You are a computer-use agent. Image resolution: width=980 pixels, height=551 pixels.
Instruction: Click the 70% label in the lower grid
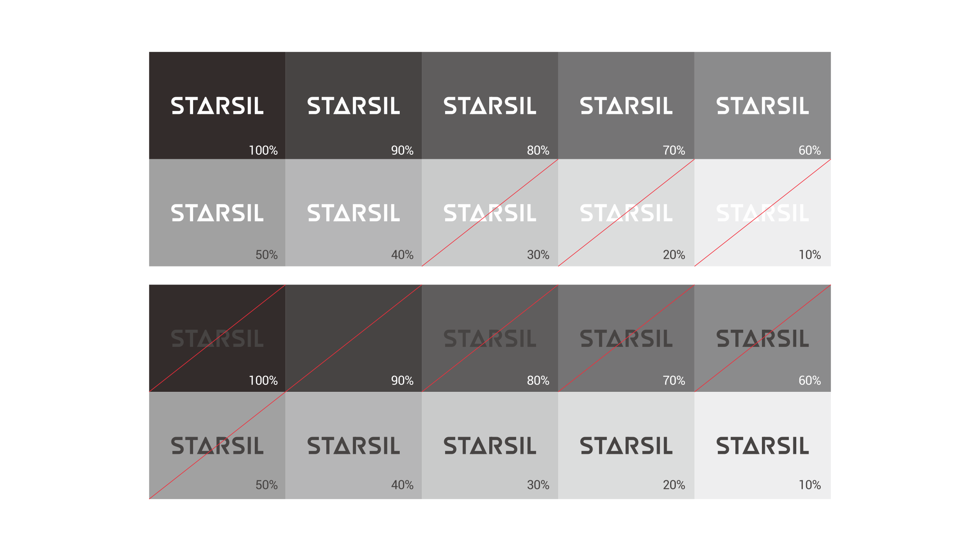(x=674, y=381)
